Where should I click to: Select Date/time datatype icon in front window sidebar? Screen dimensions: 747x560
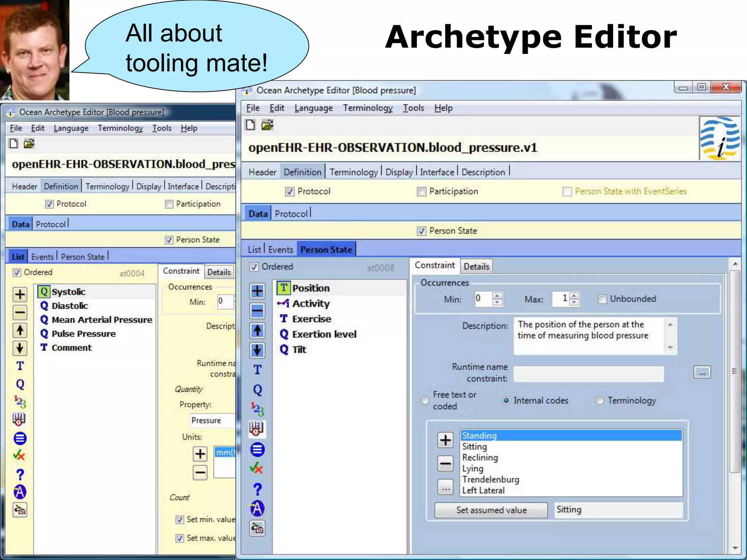257,429
